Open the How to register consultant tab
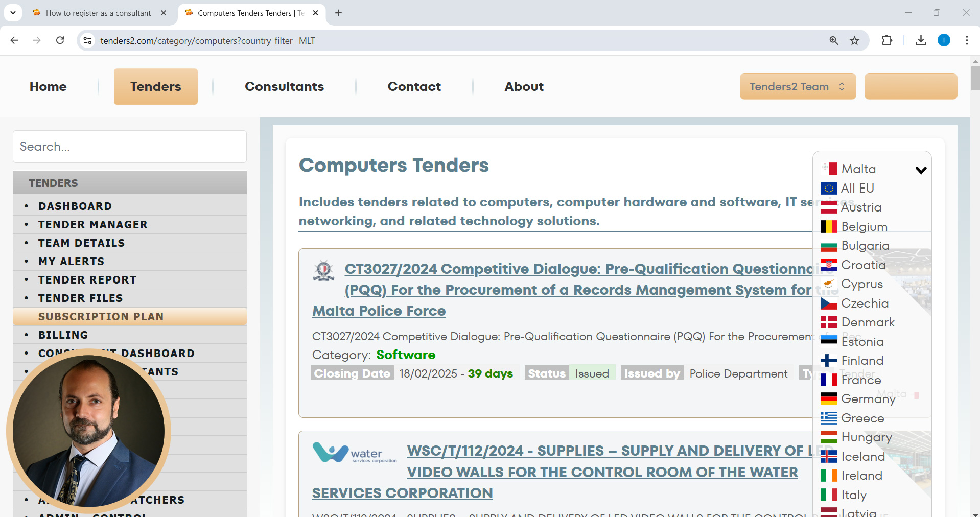 pyautogui.click(x=98, y=13)
